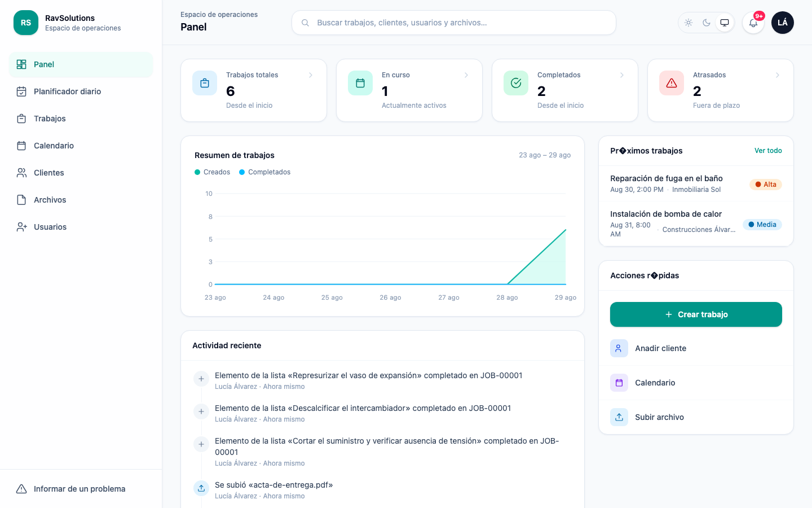Go to Panel in the sidebar

[81, 64]
